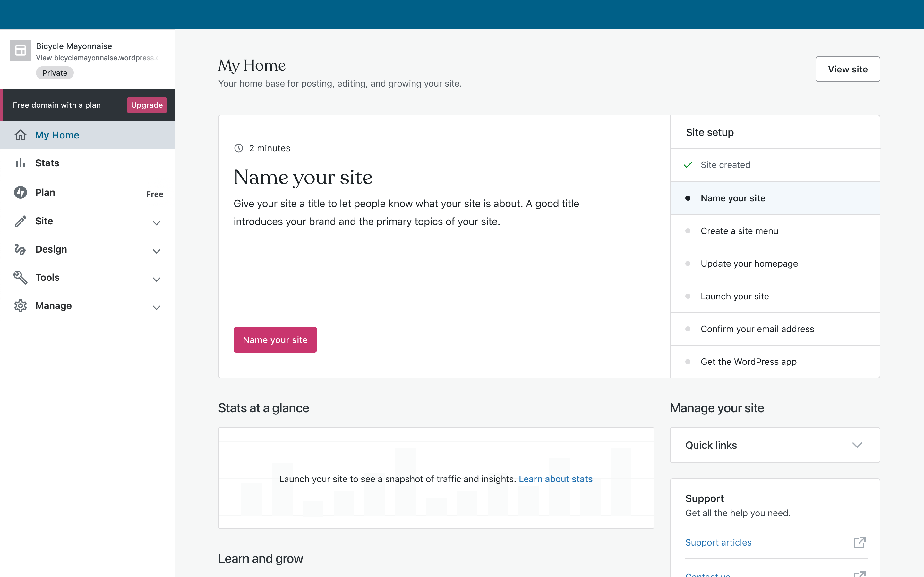Expand the Quick links dropdown
This screenshot has height=577, width=924.
pos(857,445)
